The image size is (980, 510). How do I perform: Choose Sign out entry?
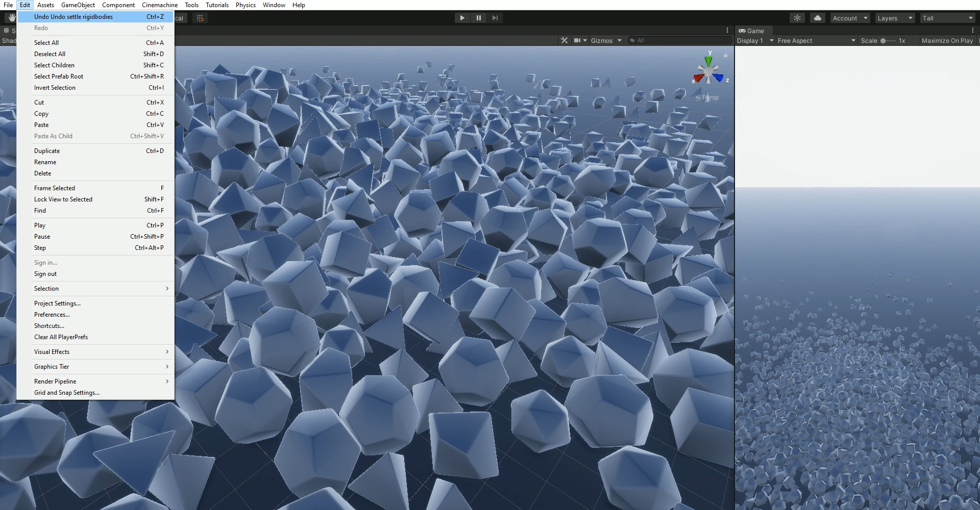point(95,274)
